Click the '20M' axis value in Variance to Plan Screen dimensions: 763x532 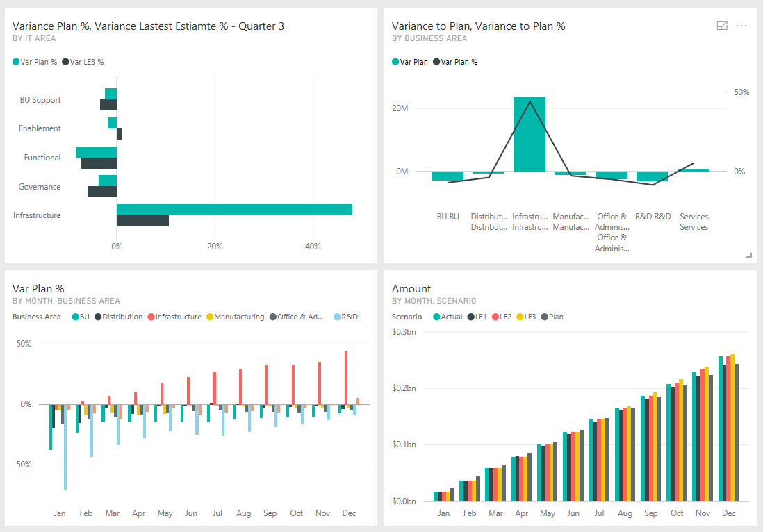tap(400, 108)
